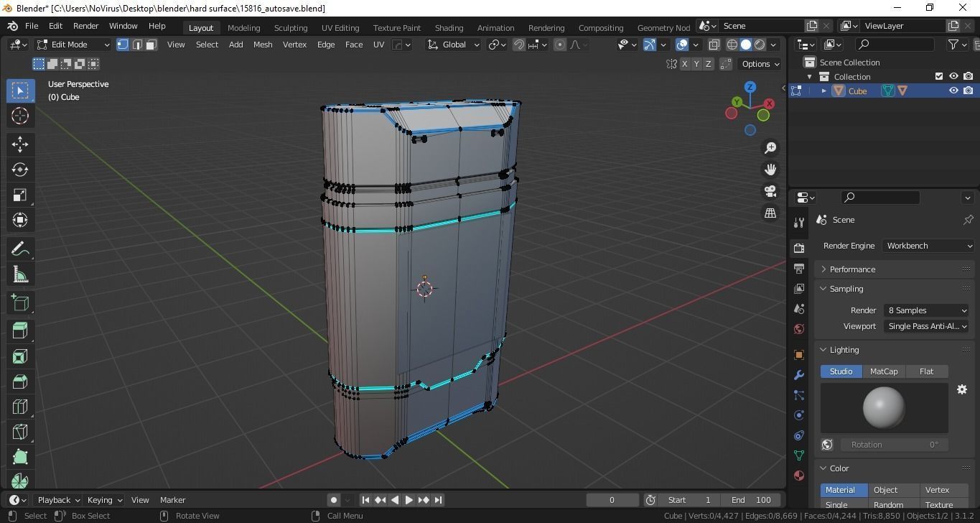Activate the Knife tool

20,432
